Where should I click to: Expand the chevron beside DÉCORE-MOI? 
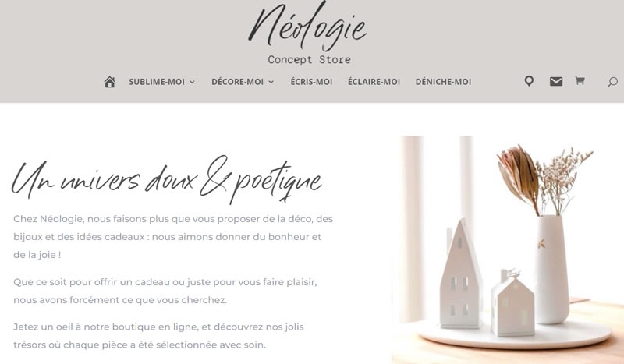pos(271,82)
